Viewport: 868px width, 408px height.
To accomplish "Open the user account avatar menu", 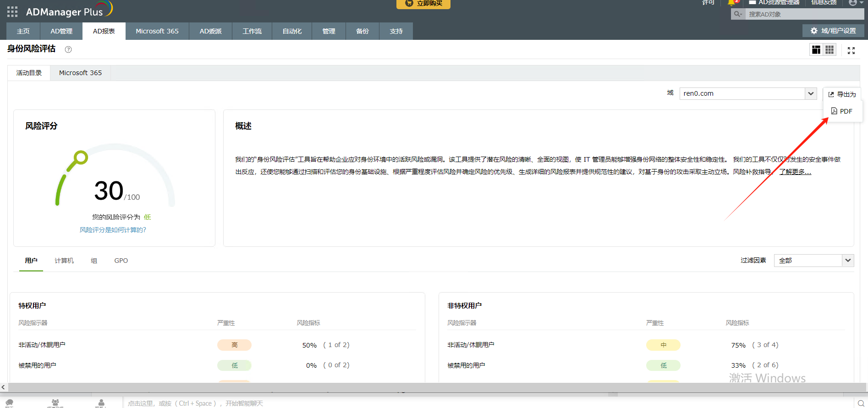I will [853, 3].
